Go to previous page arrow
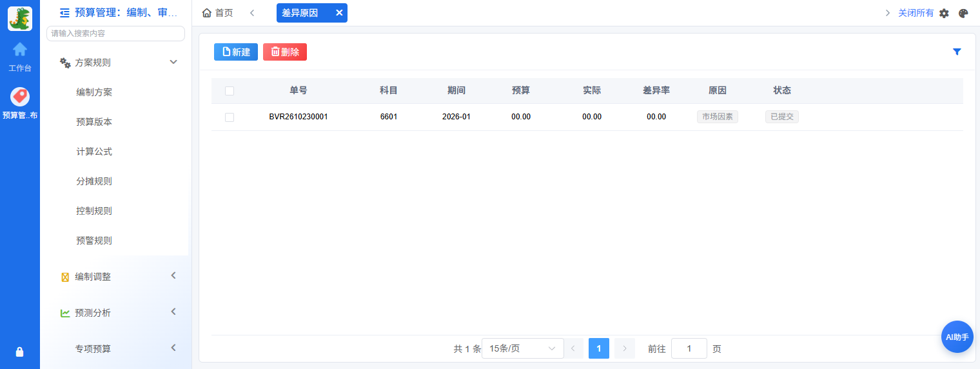The width and height of the screenshot is (980, 369). (573, 348)
